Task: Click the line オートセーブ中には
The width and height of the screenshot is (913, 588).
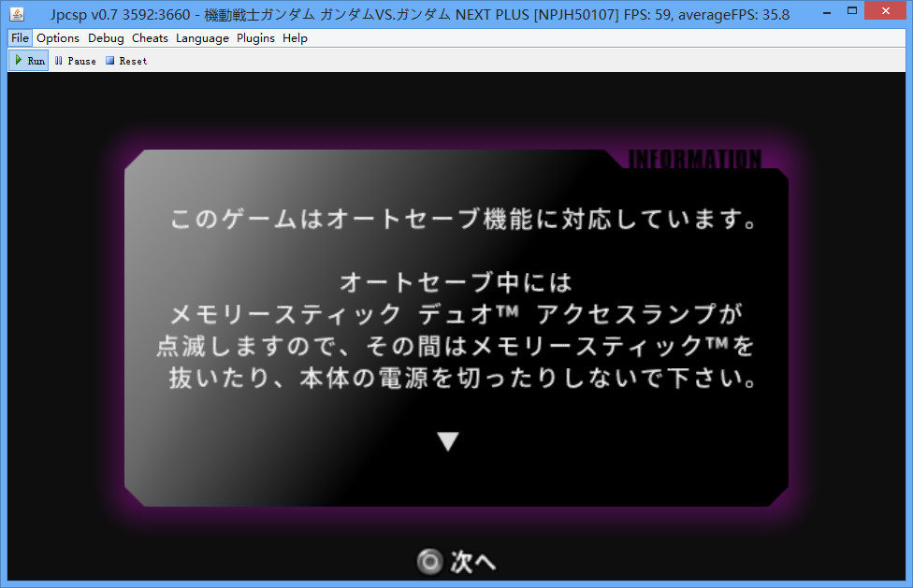Action: [x=456, y=282]
